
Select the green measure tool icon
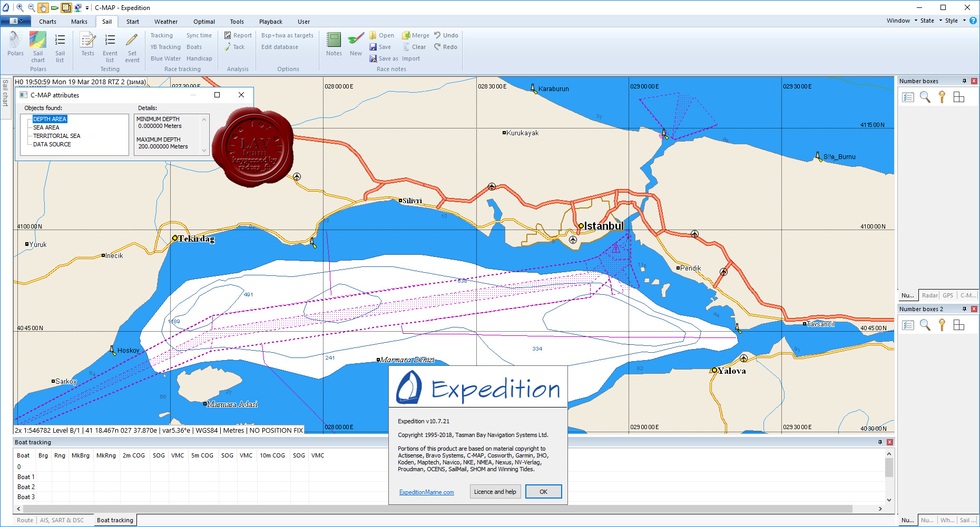click(x=54, y=7)
